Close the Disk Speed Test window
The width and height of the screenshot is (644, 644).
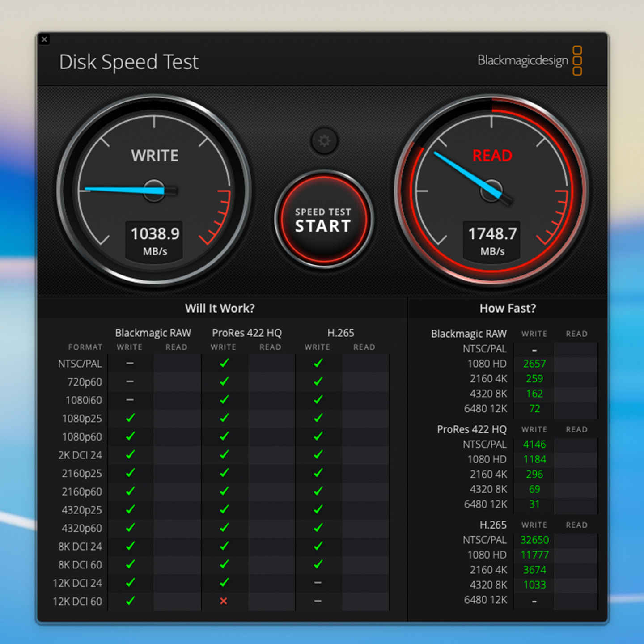pos(44,39)
